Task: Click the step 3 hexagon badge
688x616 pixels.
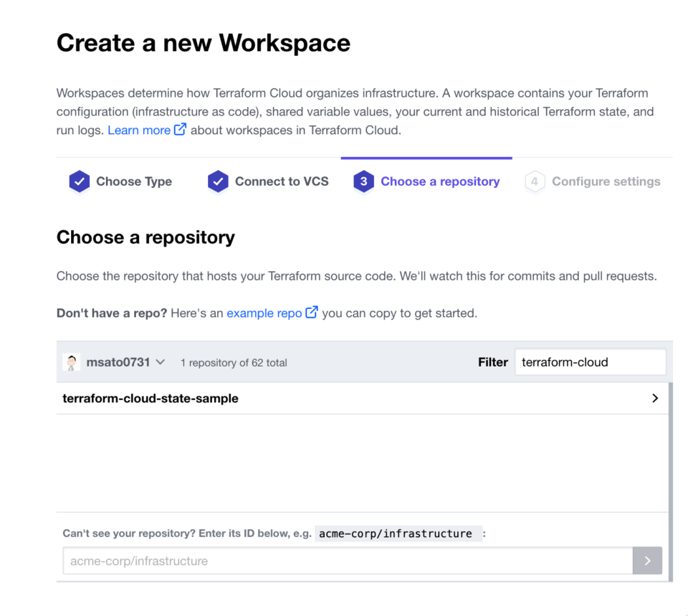Action: click(364, 181)
